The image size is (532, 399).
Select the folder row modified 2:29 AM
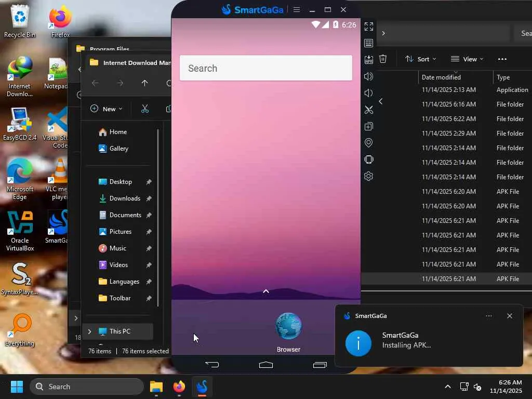[449, 134]
